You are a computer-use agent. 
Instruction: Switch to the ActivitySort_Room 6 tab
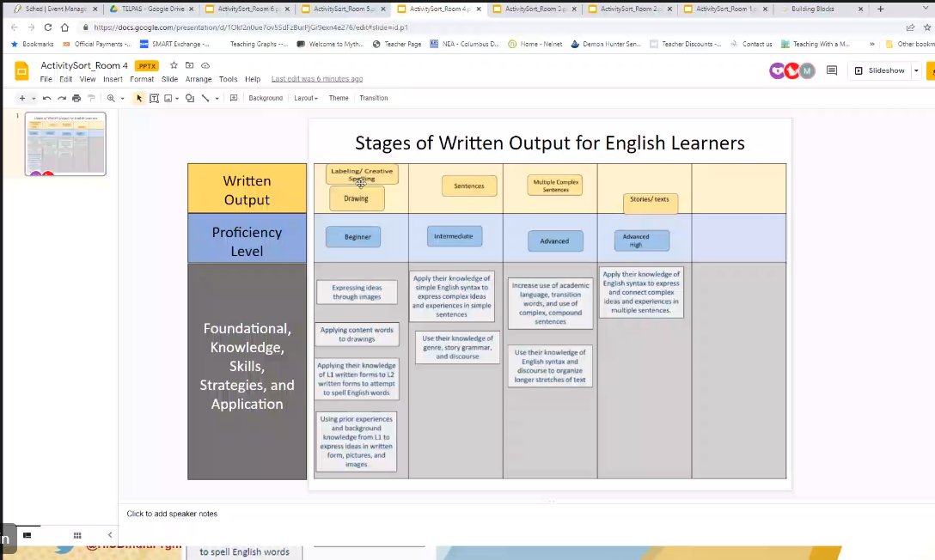tap(246, 9)
